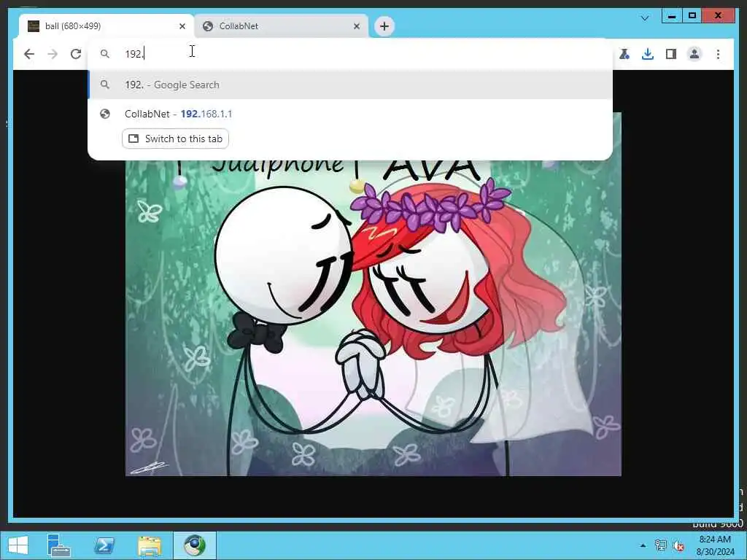This screenshot has height=560, width=747.
Task: Open the clock showing 8:24 AM
Action: pyautogui.click(x=715, y=545)
